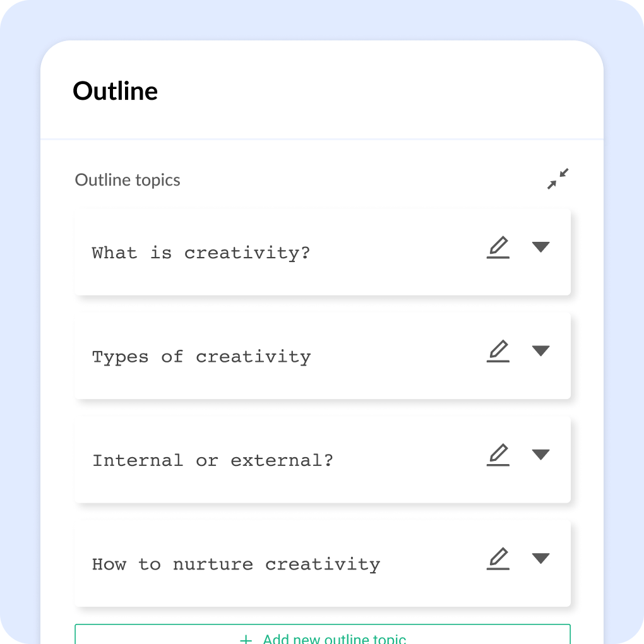This screenshot has height=644, width=644.
Task: Click the 'Internal or external?' topic row
Action: pos(322,459)
